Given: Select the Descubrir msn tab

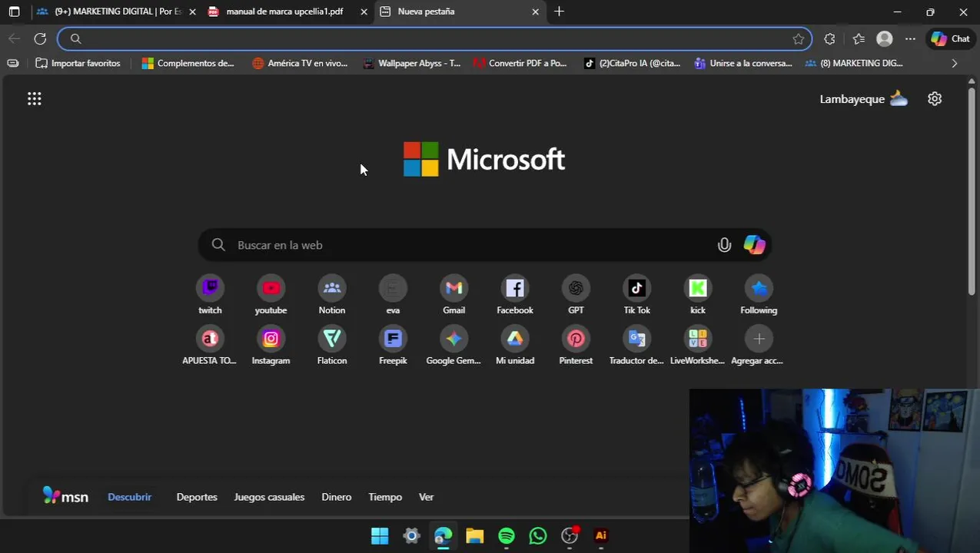Looking at the screenshot, I should coord(129,497).
